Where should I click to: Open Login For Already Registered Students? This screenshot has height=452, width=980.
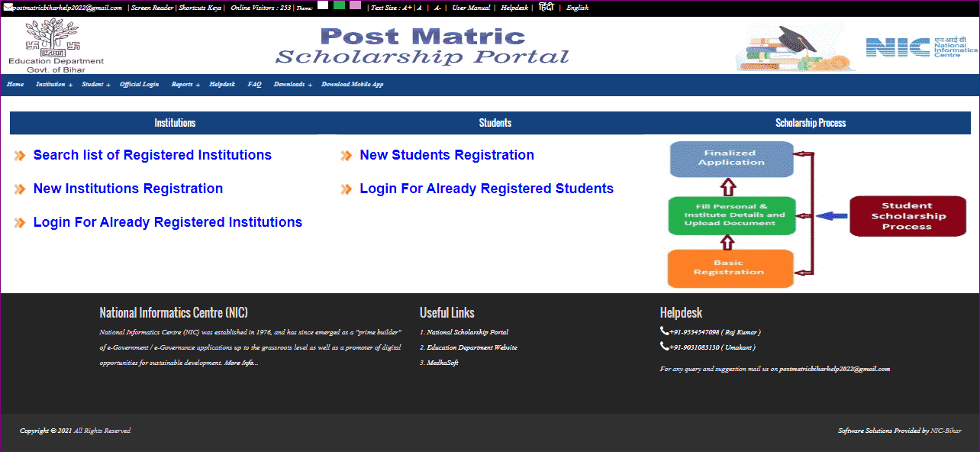486,189
